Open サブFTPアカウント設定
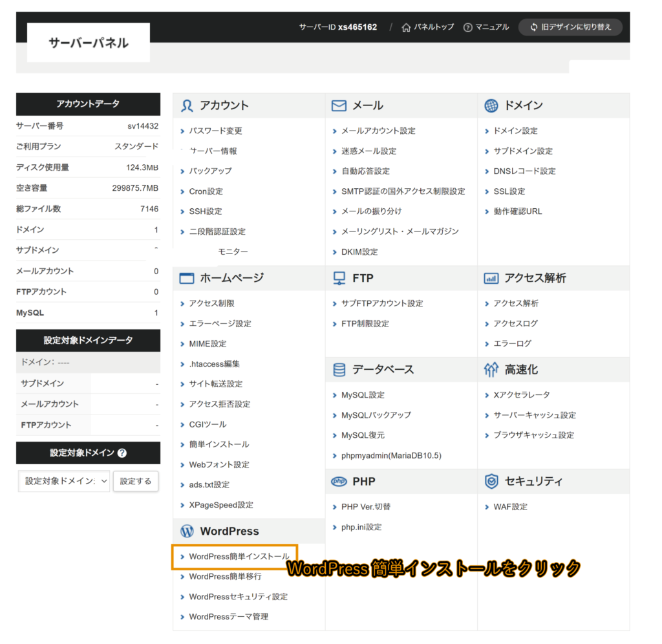Image resolution: width=662 pixels, height=644 pixels. click(382, 303)
